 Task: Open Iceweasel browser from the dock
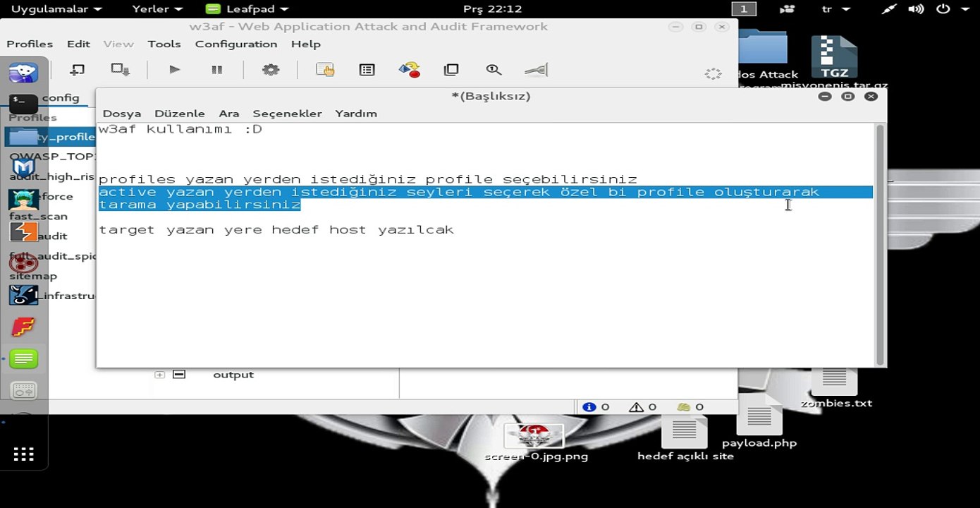(x=23, y=72)
